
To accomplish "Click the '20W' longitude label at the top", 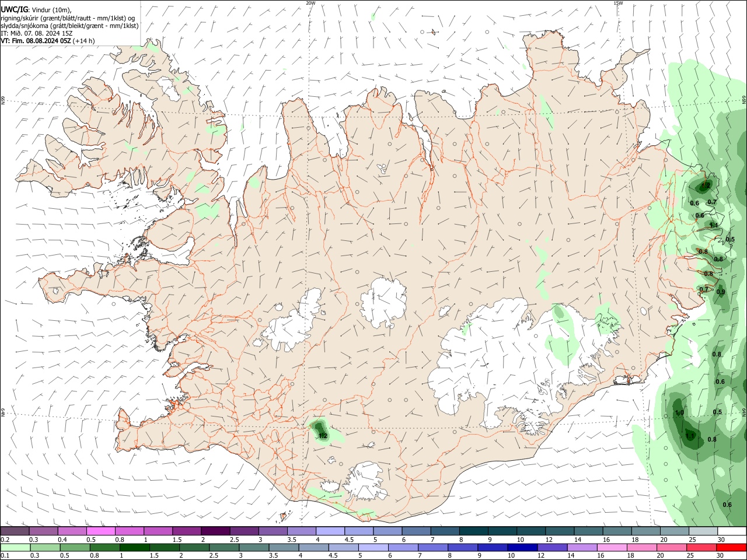I will 310,3.
